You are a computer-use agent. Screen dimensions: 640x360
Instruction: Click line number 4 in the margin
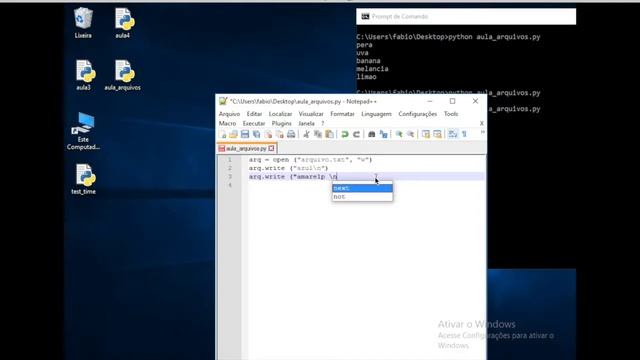(x=230, y=185)
